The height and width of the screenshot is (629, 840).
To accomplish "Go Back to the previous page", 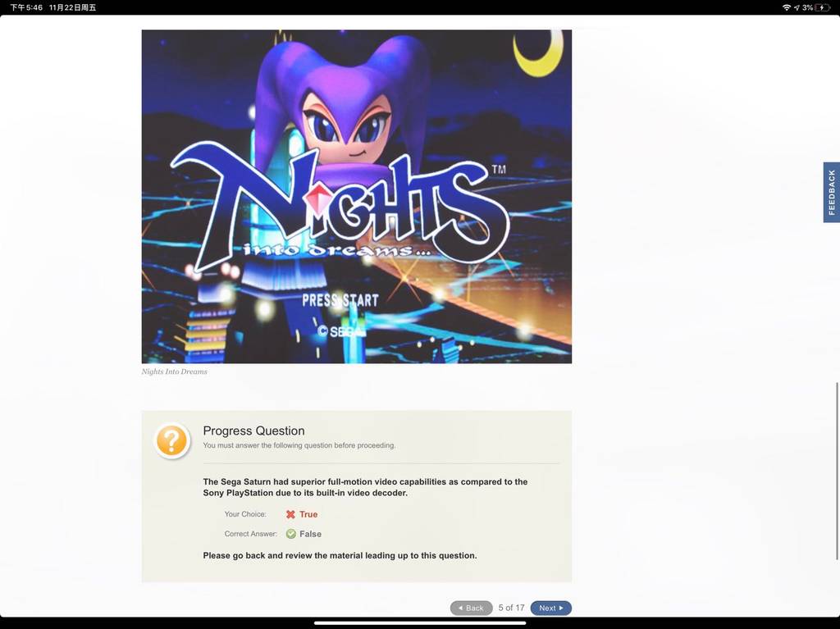I will (471, 608).
